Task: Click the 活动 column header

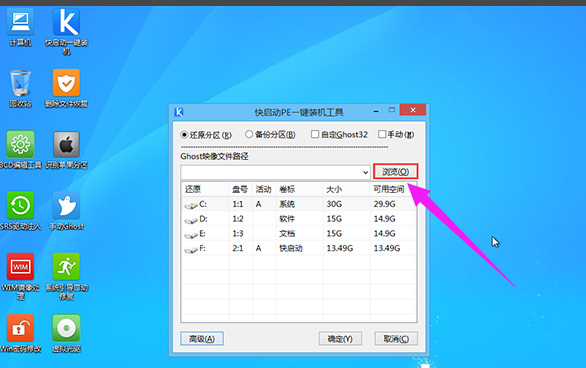Action: pos(264,189)
